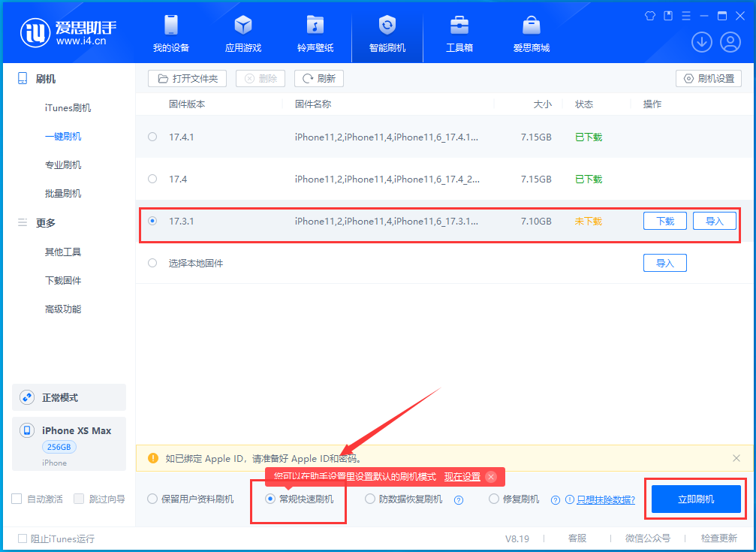The height and width of the screenshot is (552, 756).
Task: Click the T-shirt theme skin icon
Action: [649, 15]
